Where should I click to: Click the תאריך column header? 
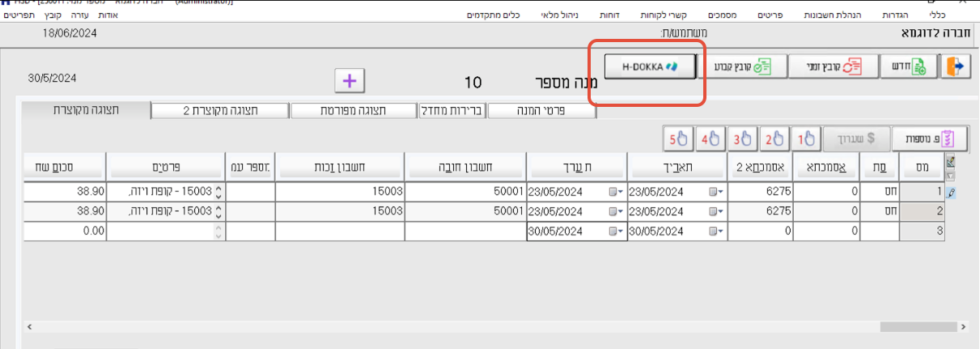[x=677, y=168]
